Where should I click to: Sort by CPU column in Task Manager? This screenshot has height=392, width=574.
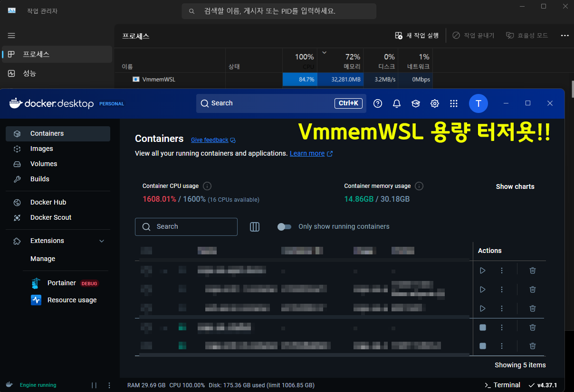click(300, 61)
